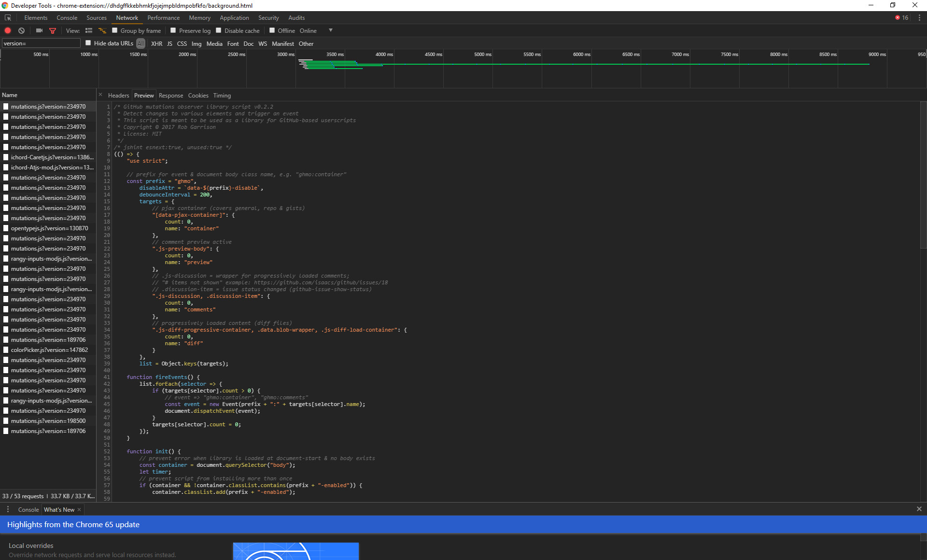The image size is (927, 560).
Task: View the Timing tab
Action: pyautogui.click(x=222, y=96)
